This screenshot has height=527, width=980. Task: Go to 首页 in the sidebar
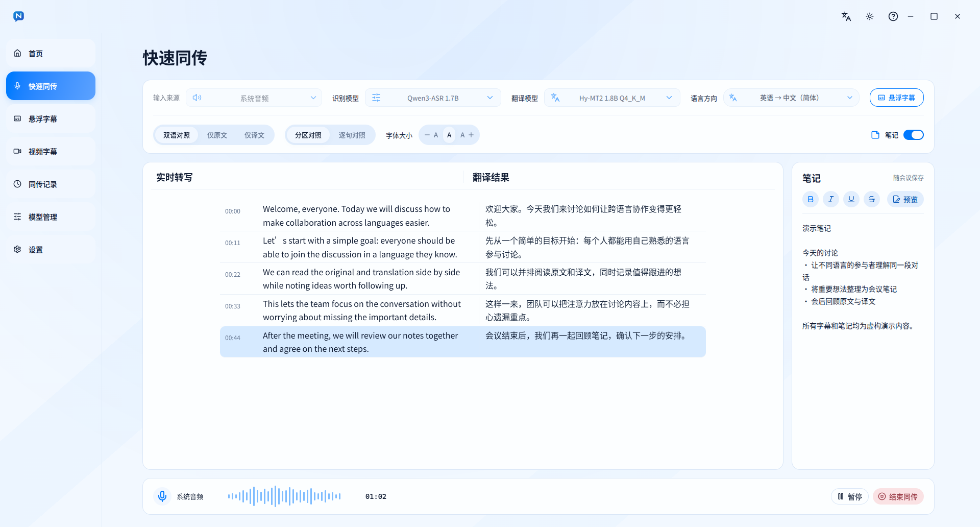coord(51,53)
